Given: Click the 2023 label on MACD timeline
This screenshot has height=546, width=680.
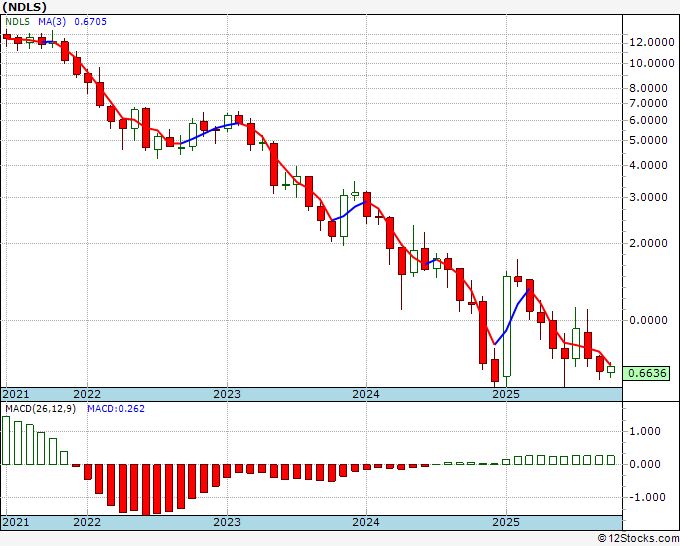Looking at the screenshot, I should click(227, 522).
